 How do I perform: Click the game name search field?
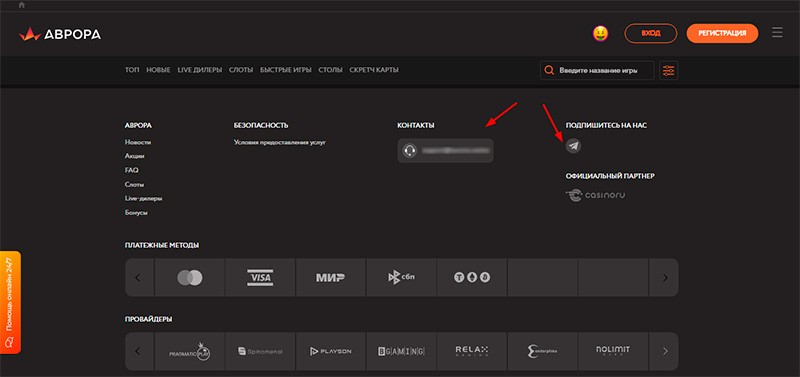pyautogui.click(x=597, y=70)
